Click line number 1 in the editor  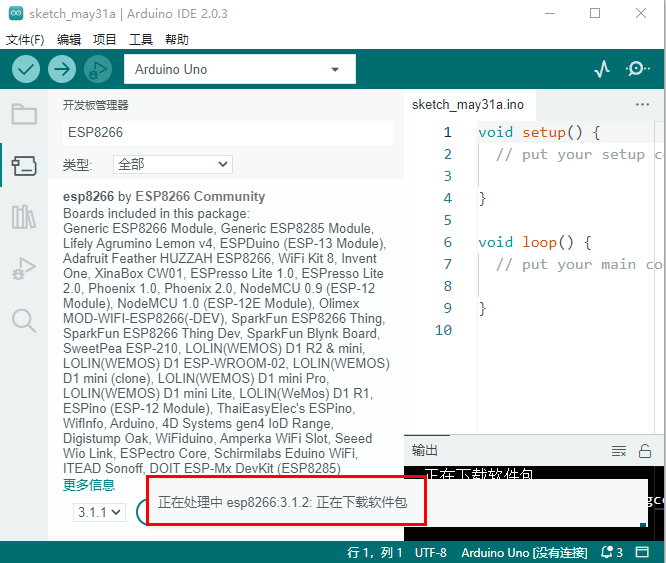pos(447,132)
